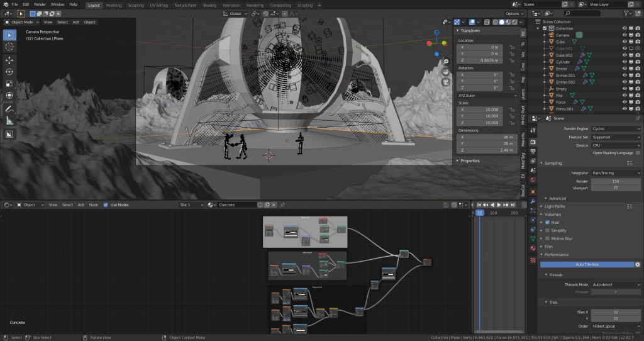Collapse the Performance panel
The height and width of the screenshot is (341, 644).
pos(556,255)
